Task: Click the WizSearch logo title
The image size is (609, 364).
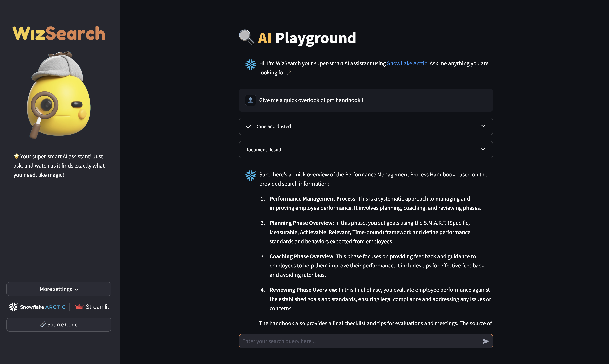Action: point(59,33)
